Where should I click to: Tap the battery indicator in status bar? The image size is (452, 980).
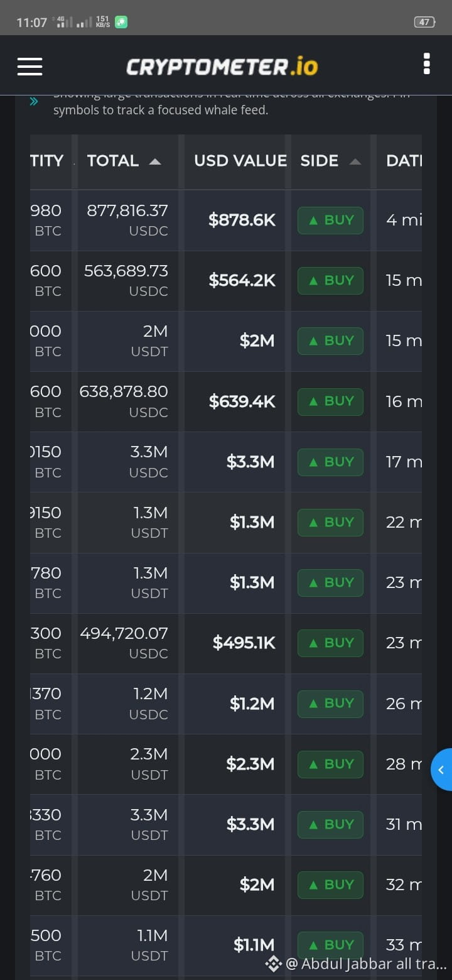click(x=425, y=22)
